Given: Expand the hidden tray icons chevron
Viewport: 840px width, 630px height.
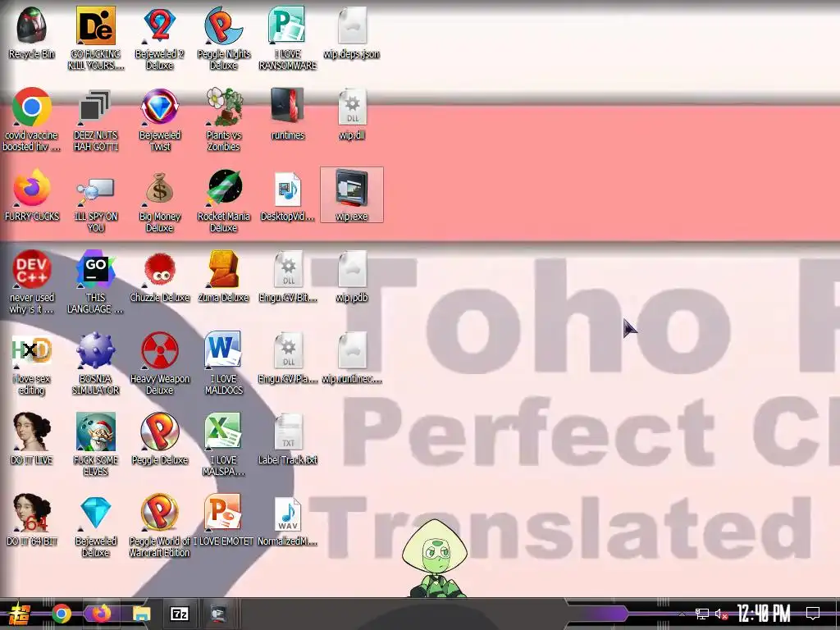Looking at the screenshot, I should (x=682, y=614).
